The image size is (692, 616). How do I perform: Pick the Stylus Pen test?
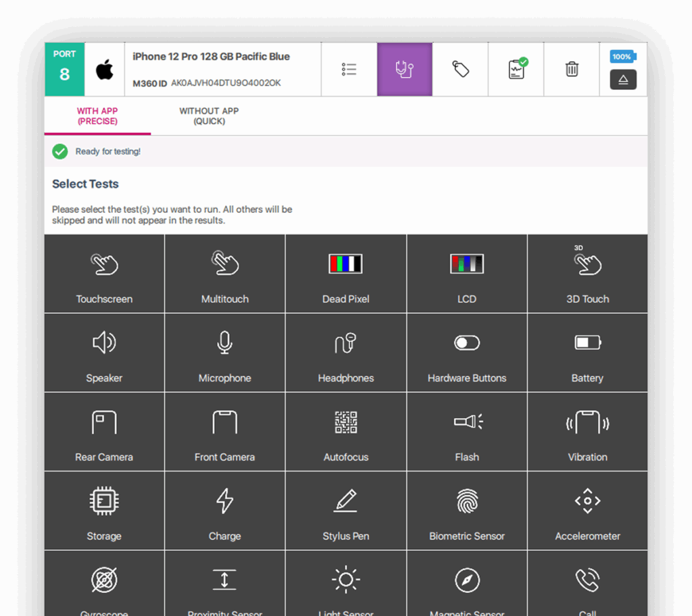pyautogui.click(x=345, y=511)
